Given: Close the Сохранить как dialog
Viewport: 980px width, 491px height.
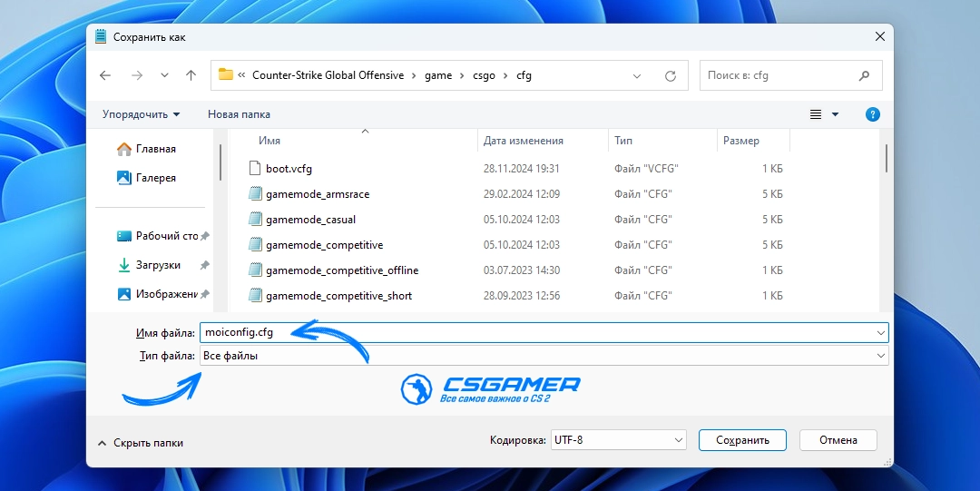Looking at the screenshot, I should 880,37.
